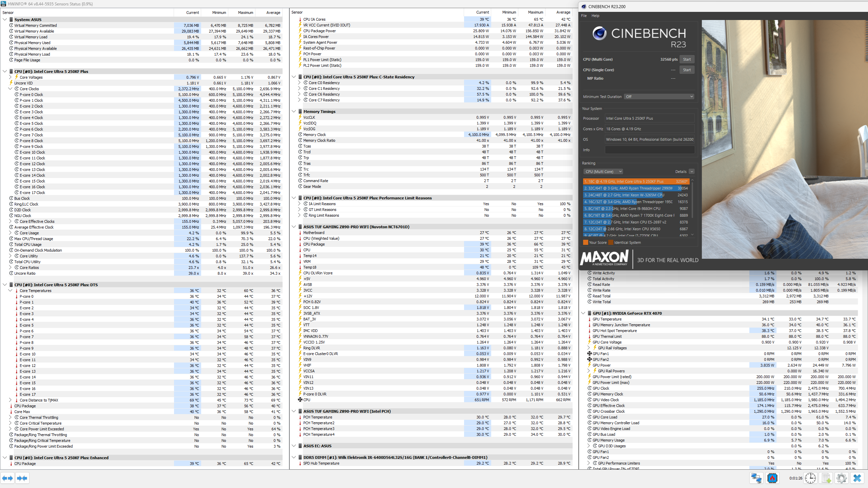Click the blue X close sensors icon
This screenshot has height=488, width=868.
(x=857, y=478)
